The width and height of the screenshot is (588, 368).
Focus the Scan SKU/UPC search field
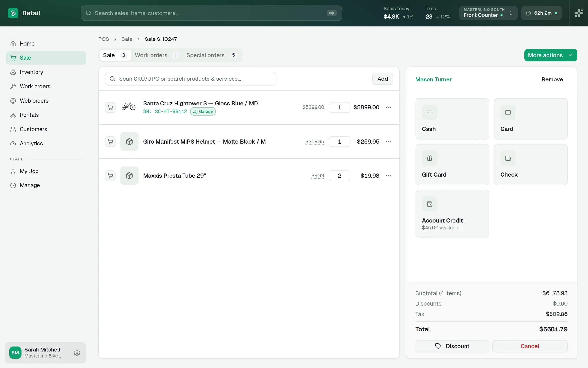click(191, 79)
